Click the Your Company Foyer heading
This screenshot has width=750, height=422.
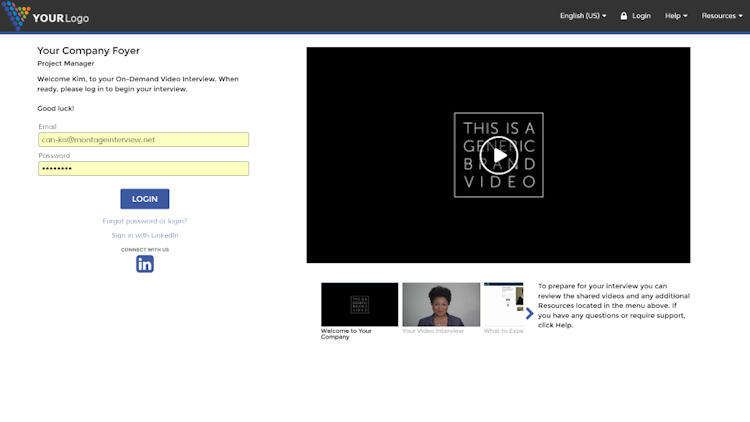(88, 51)
